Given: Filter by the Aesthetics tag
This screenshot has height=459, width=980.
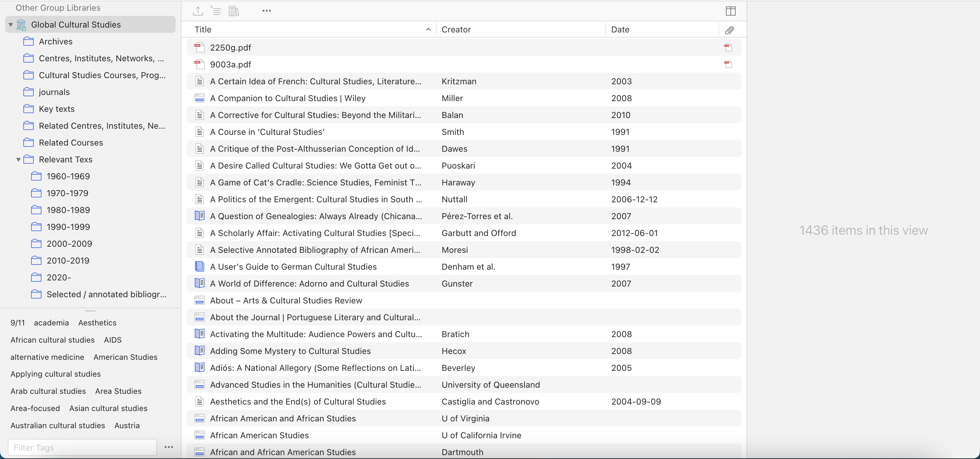Looking at the screenshot, I should click(97, 323).
